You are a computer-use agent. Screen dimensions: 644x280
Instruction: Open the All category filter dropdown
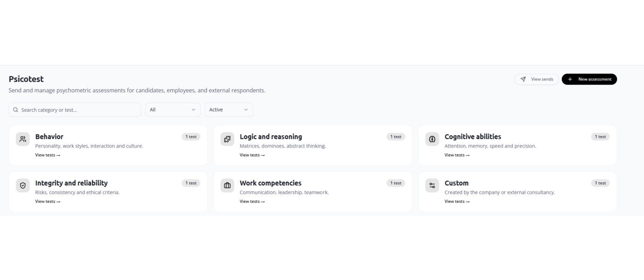pos(173,110)
